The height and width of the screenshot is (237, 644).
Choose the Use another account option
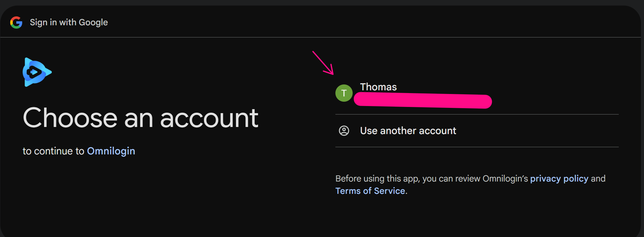[408, 131]
